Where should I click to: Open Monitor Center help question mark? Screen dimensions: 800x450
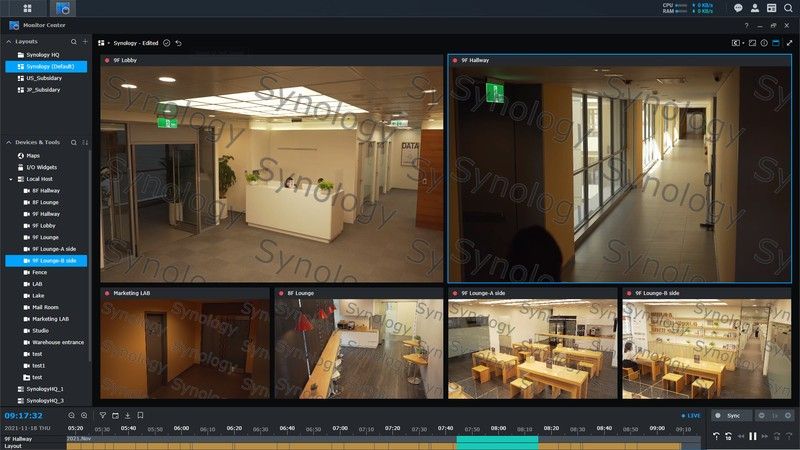[746, 26]
